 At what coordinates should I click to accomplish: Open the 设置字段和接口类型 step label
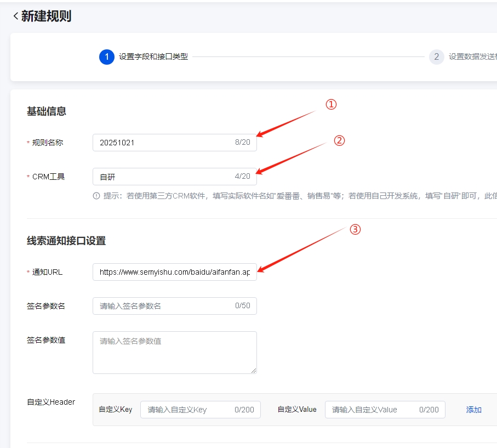[153, 56]
